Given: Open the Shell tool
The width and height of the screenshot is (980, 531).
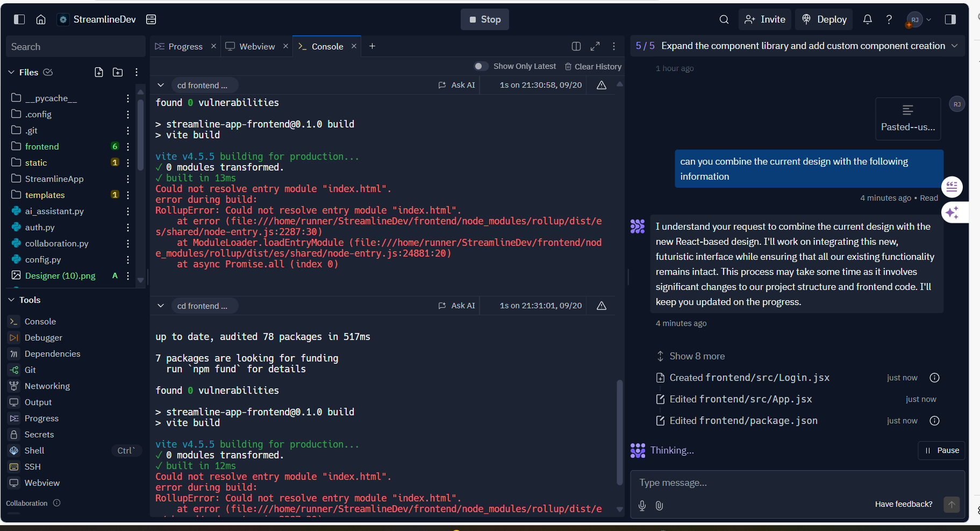Looking at the screenshot, I should [x=34, y=450].
